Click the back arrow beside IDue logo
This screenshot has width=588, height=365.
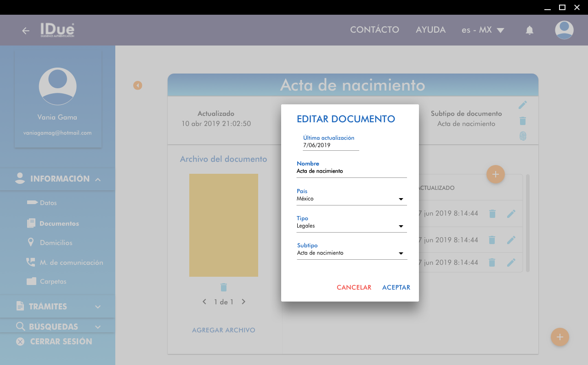(x=26, y=31)
